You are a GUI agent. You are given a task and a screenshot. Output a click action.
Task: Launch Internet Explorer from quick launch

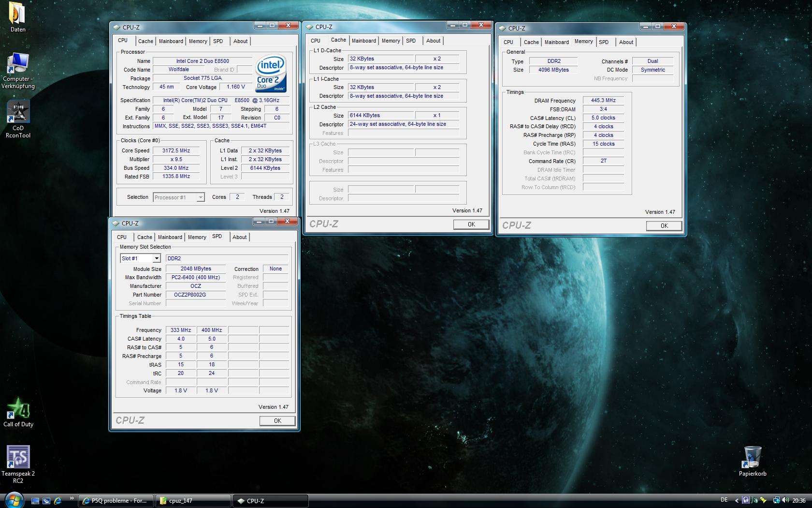point(58,501)
